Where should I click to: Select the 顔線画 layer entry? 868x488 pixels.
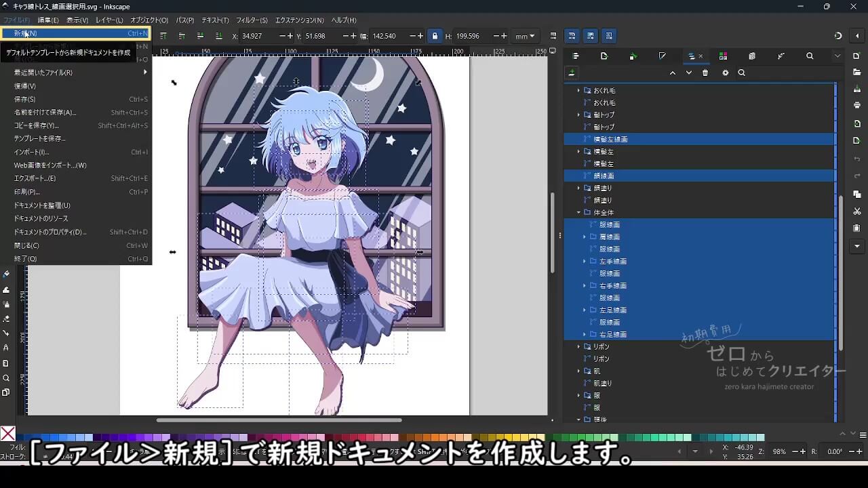pos(604,176)
